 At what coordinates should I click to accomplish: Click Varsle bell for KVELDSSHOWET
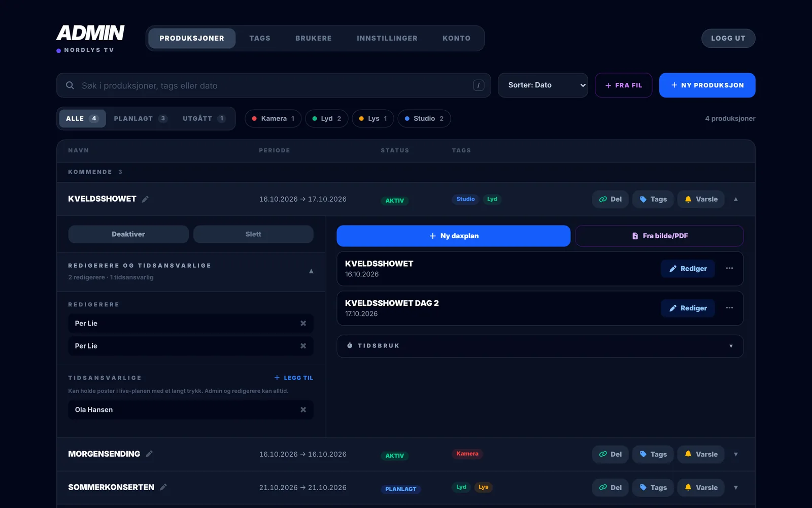click(x=701, y=199)
